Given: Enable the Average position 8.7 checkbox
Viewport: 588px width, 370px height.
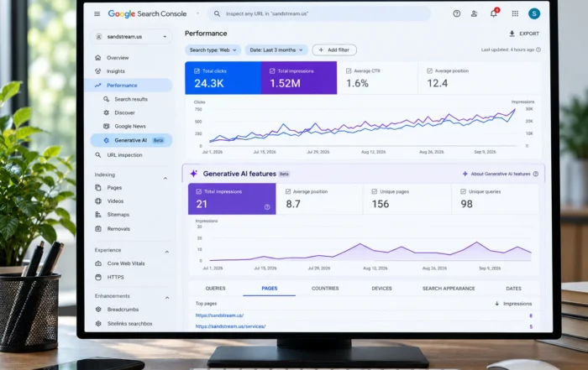Looking at the screenshot, I should (x=287, y=192).
